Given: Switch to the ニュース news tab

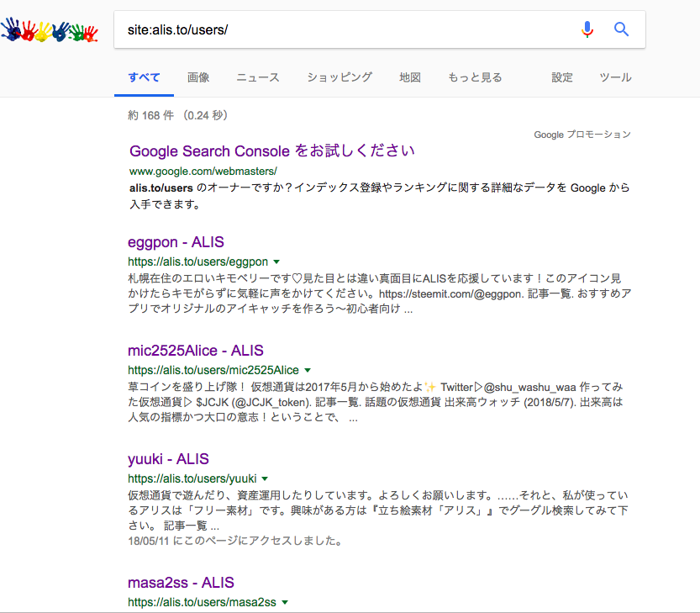Looking at the screenshot, I should tap(258, 77).
